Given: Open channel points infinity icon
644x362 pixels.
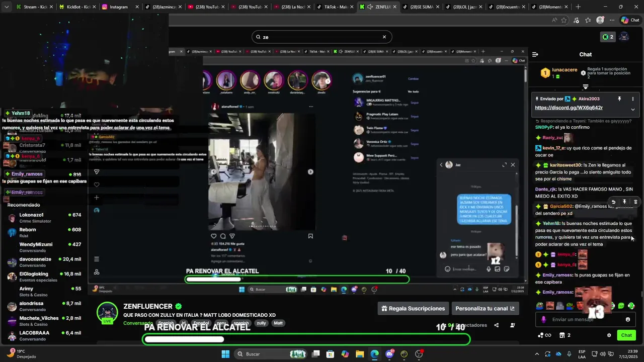Looking at the screenshot, I should pyautogui.click(x=544, y=335).
